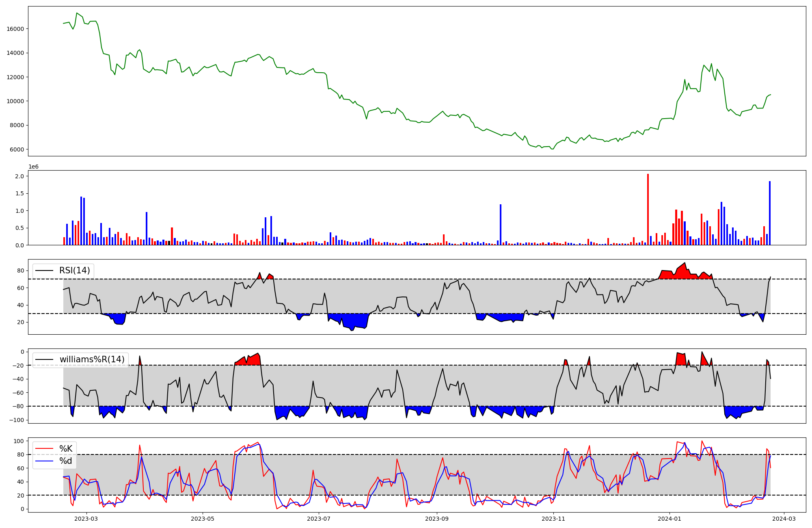Click the tallest red volume bar
This screenshot has height=528, width=812.
[x=648, y=209]
